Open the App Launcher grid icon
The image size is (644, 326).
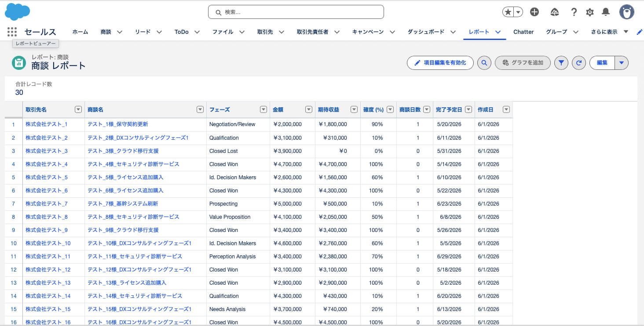(12, 32)
